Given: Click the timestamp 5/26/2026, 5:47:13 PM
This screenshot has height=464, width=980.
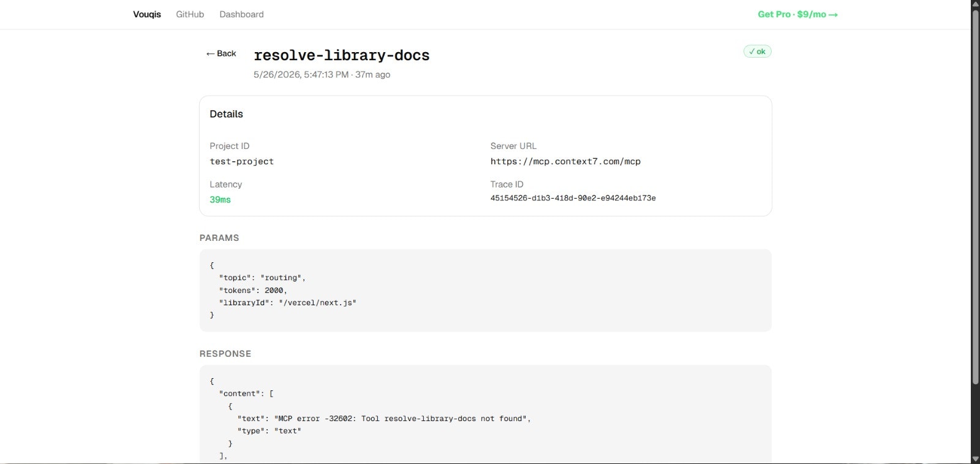Looking at the screenshot, I should click(x=301, y=74).
